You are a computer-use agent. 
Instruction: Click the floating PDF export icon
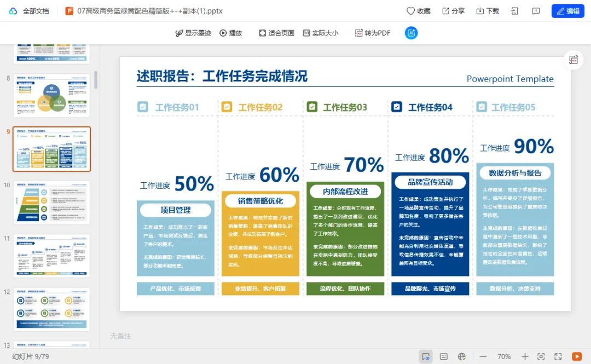coord(573,60)
